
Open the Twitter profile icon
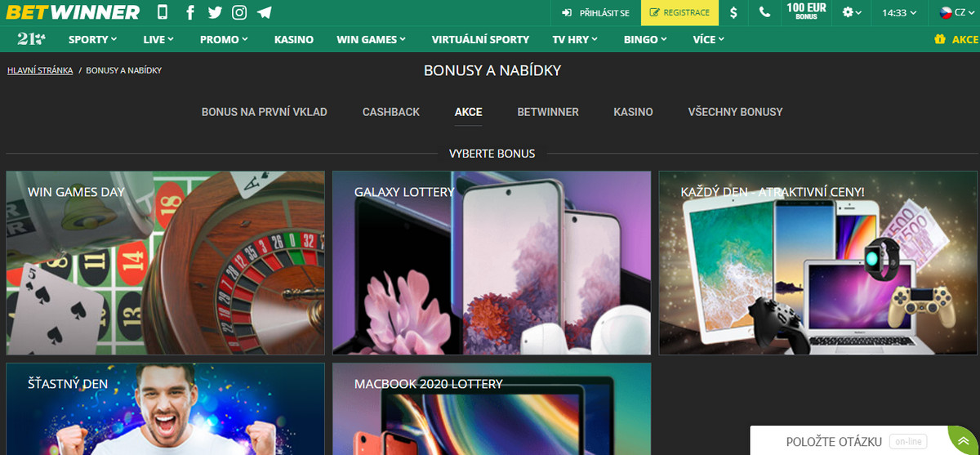coord(215,12)
